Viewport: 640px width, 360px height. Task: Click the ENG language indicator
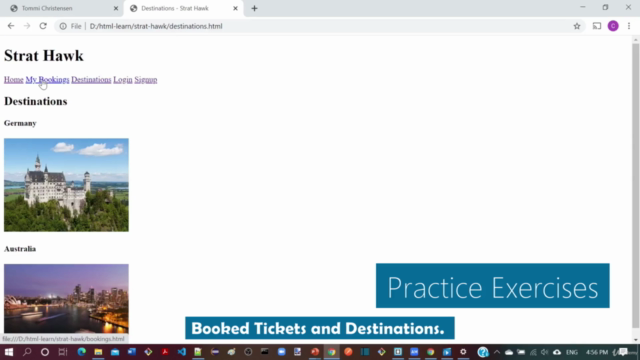point(572,352)
